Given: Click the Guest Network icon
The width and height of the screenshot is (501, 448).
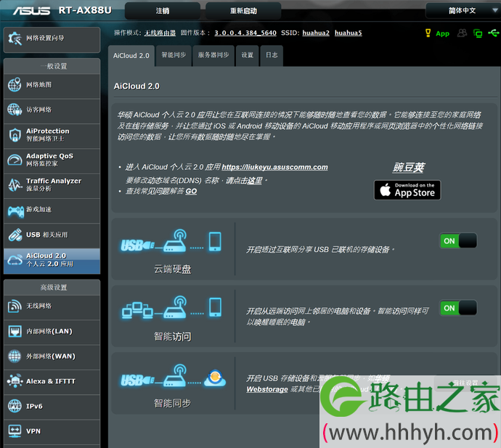Looking at the screenshot, I should click(15, 110).
